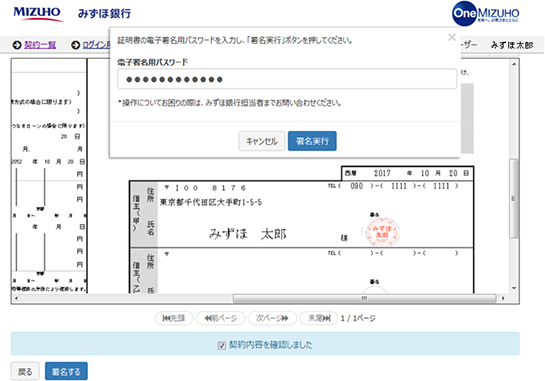Close the password dialog with the X
Viewport: 545px width, 381px height.
click(452, 37)
